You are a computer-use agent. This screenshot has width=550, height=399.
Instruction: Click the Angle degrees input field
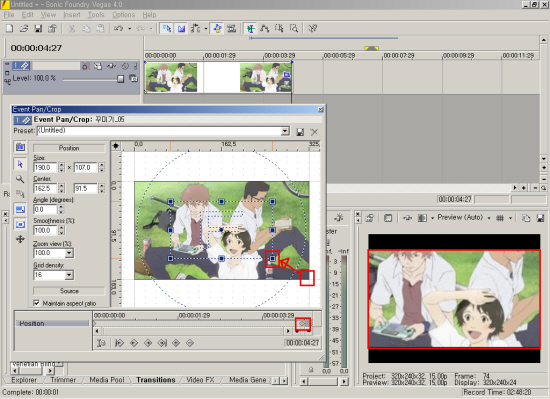(45, 210)
